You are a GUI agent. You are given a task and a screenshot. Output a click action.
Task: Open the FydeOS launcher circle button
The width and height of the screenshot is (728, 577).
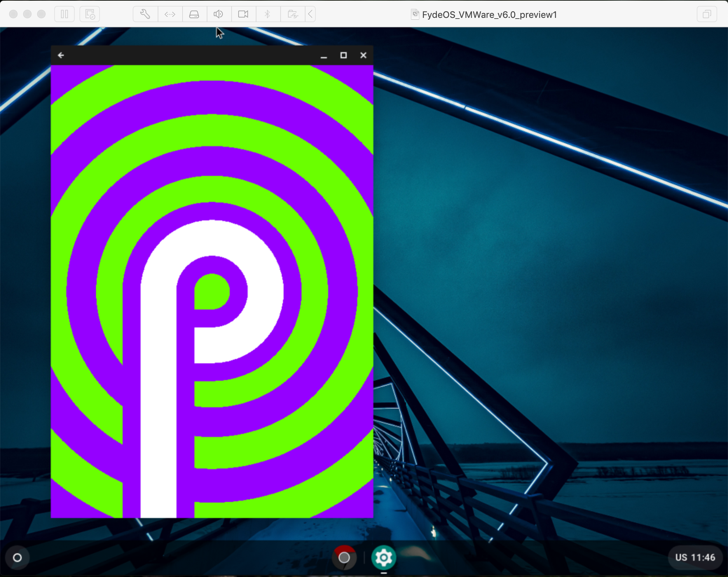17,557
